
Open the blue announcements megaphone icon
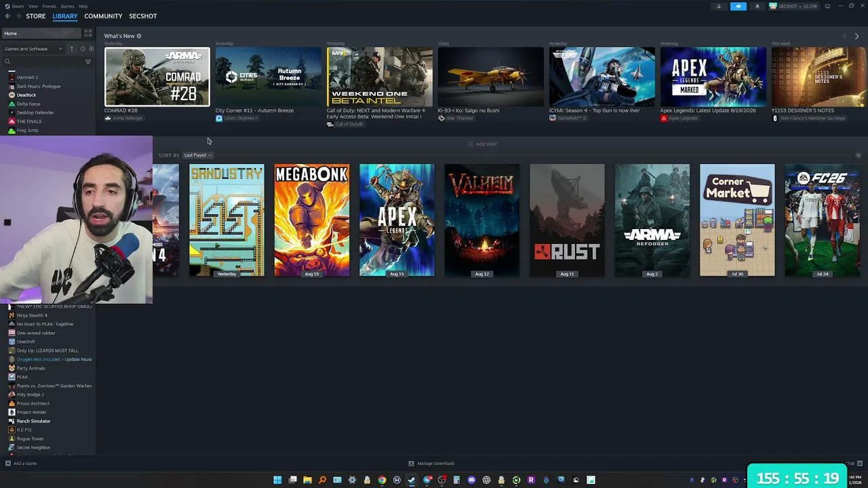pyautogui.click(x=738, y=7)
